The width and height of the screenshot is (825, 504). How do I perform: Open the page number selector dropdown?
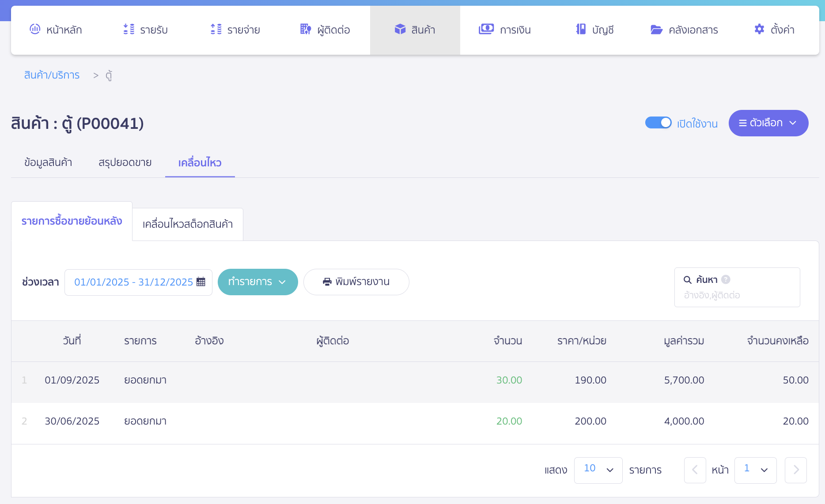[755, 470]
